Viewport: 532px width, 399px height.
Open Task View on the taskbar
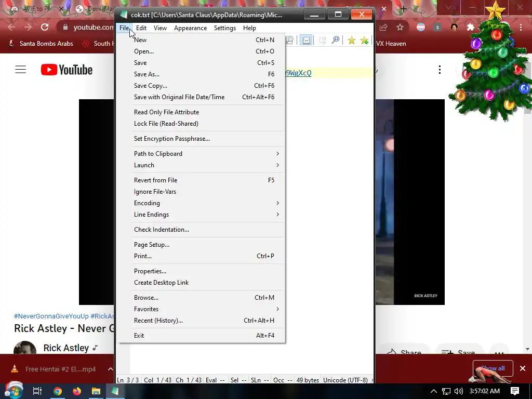[x=37, y=391]
